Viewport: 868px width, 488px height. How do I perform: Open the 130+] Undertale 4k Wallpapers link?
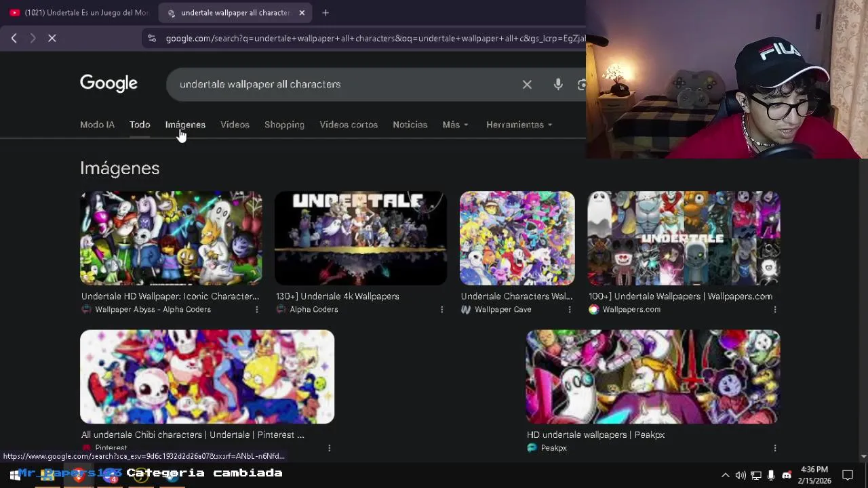coord(337,296)
